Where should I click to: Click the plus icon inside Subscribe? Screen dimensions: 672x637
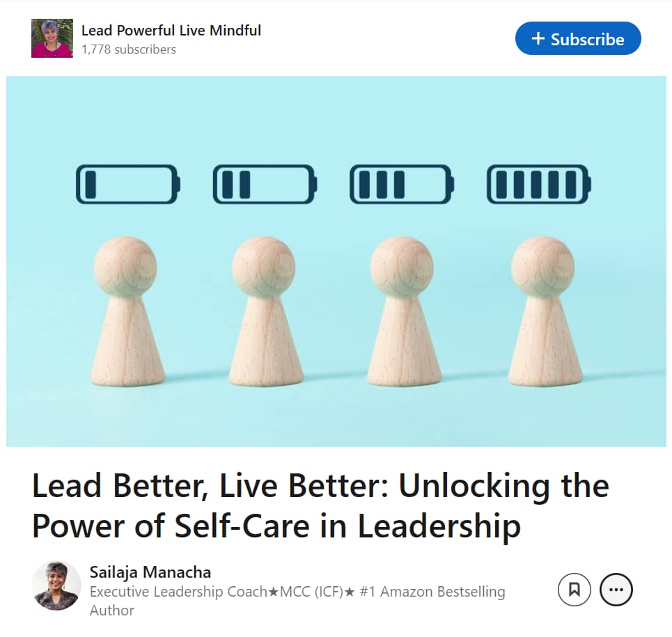[538, 38]
